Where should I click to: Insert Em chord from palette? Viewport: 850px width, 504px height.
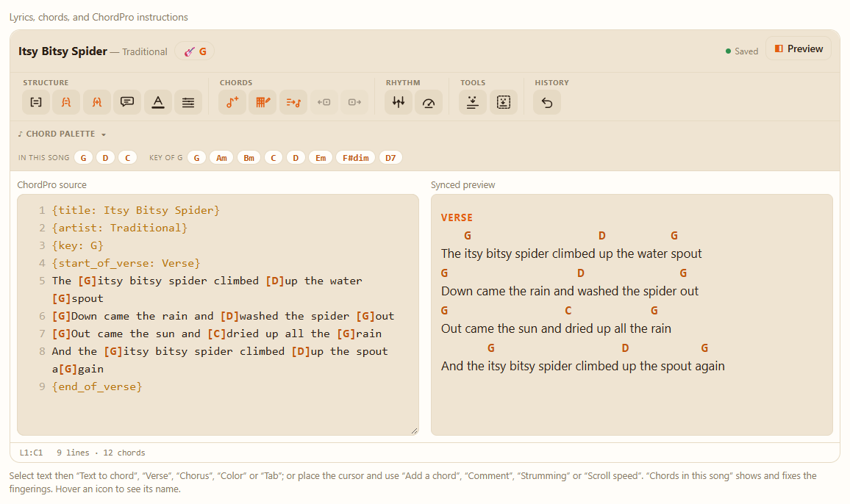(321, 158)
